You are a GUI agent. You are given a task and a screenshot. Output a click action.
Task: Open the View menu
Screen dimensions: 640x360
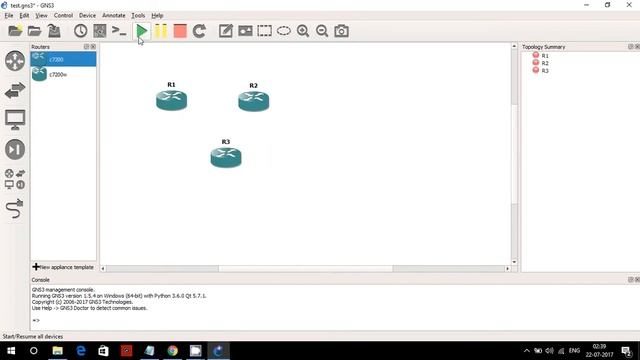pos(41,16)
